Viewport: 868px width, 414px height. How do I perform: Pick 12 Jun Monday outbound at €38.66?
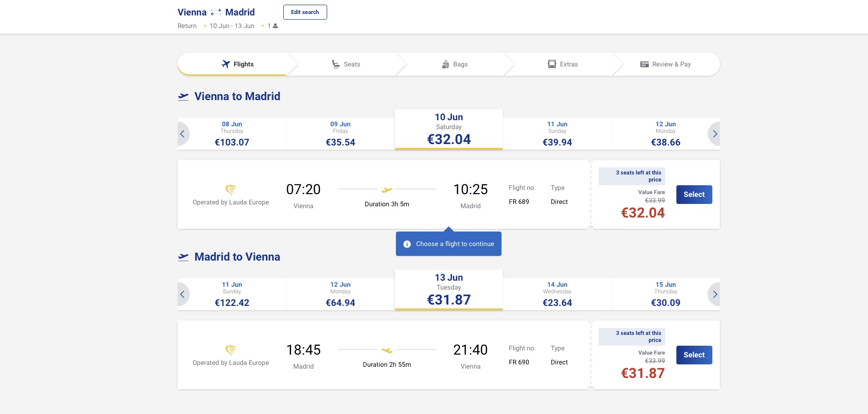[666, 134]
